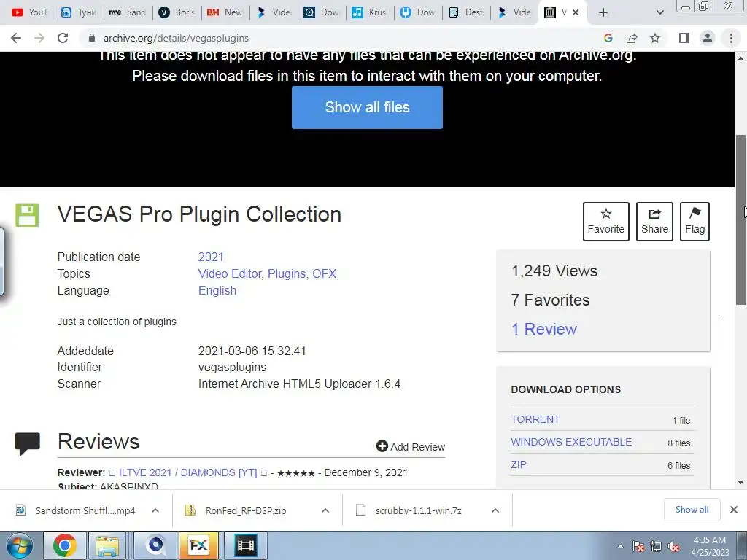Click the green floppy disk software icon

click(x=27, y=215)
